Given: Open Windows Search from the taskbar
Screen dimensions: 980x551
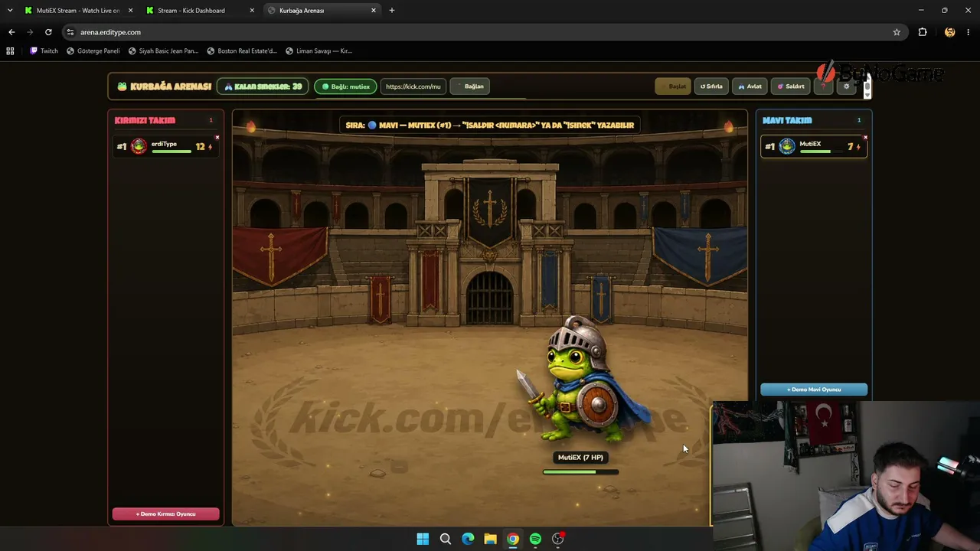Looking at the screenshot, I should pos(446,539).
